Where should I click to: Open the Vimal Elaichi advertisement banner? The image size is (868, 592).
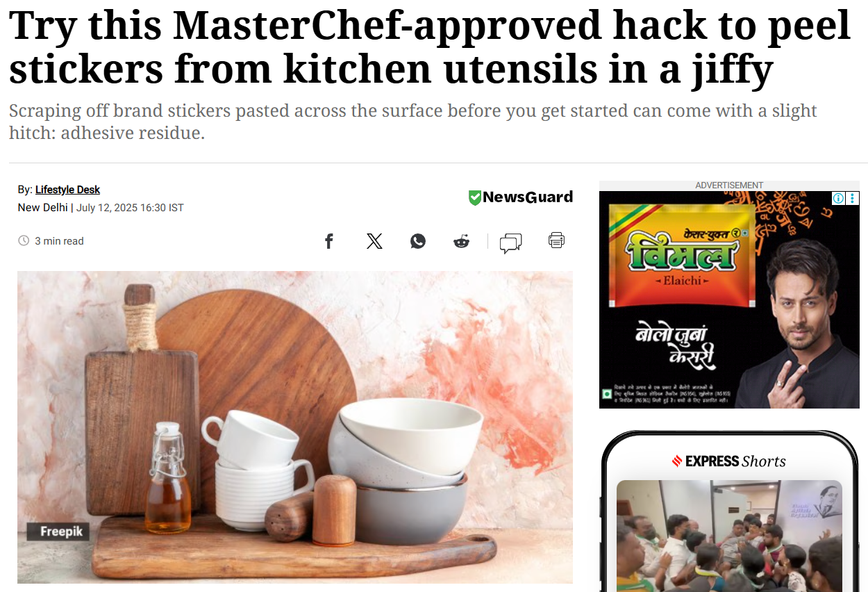click(x=729, y=299)
